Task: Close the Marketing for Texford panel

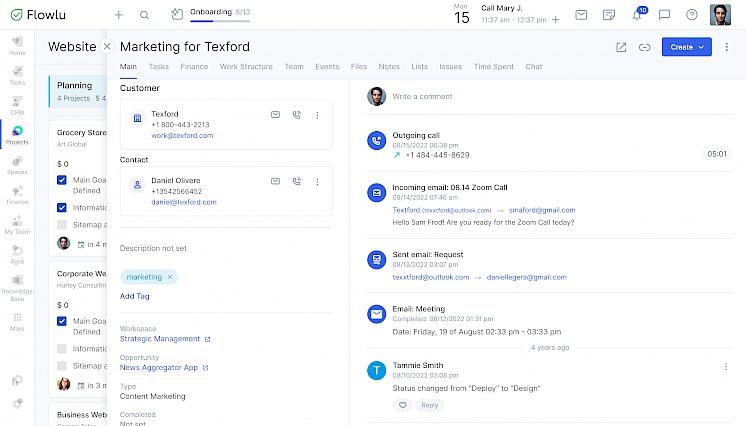Action: 107,47
